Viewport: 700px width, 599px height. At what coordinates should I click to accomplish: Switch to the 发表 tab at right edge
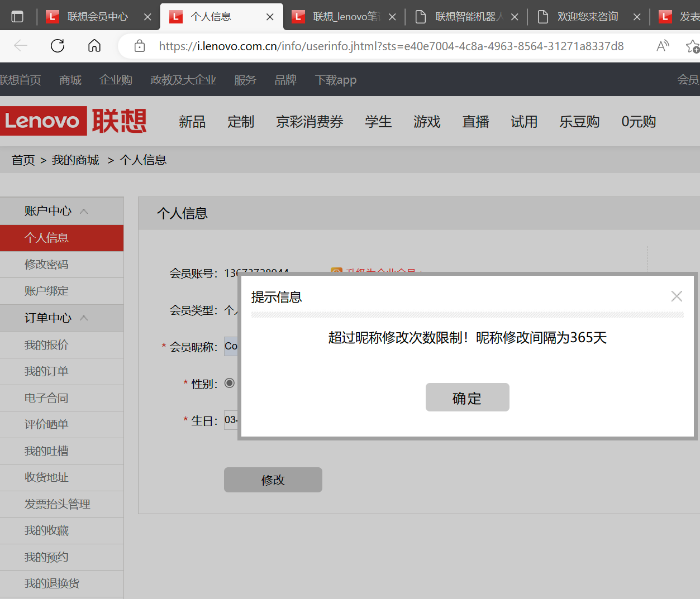[x=679, y=17]
